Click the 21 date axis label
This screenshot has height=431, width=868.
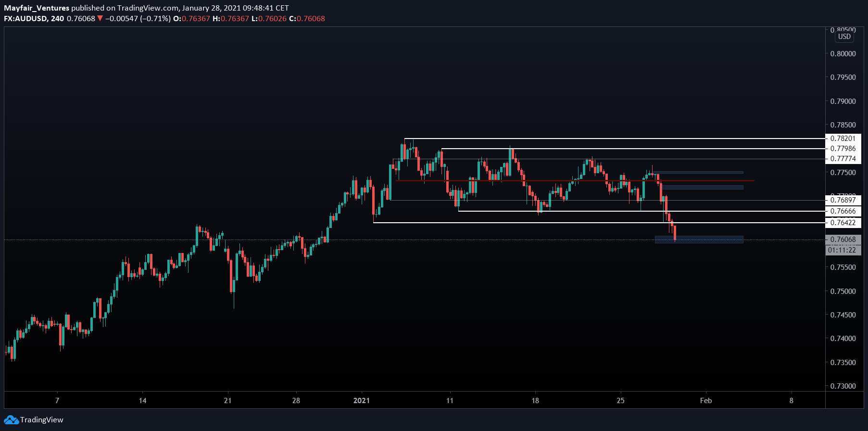(x=228, y=401)
